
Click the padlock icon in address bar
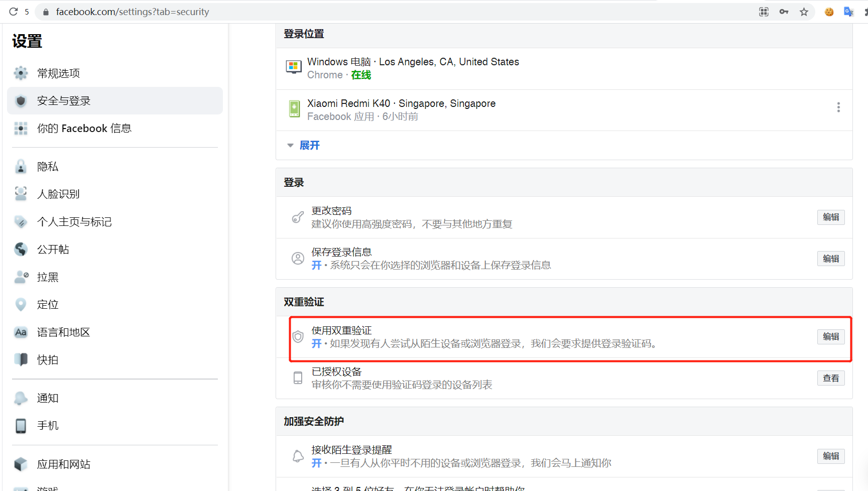point(46,12)
